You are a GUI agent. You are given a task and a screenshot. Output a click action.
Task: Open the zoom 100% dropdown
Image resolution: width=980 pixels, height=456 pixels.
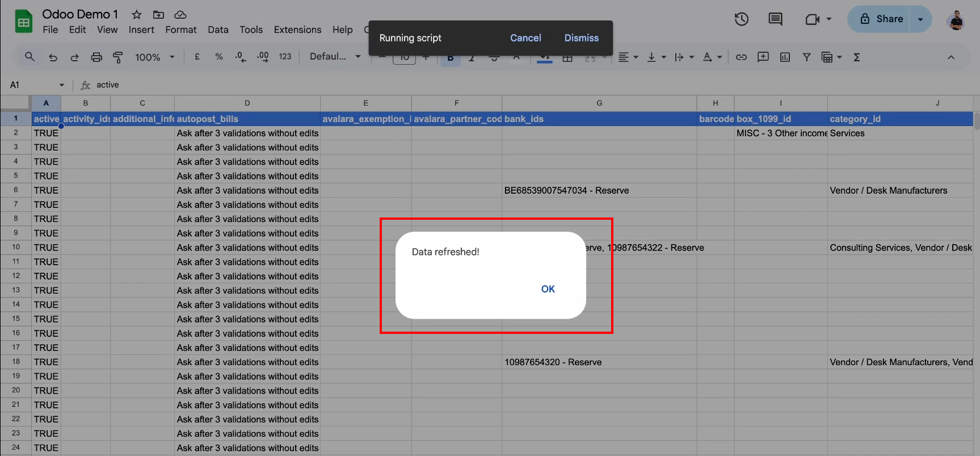154,57
